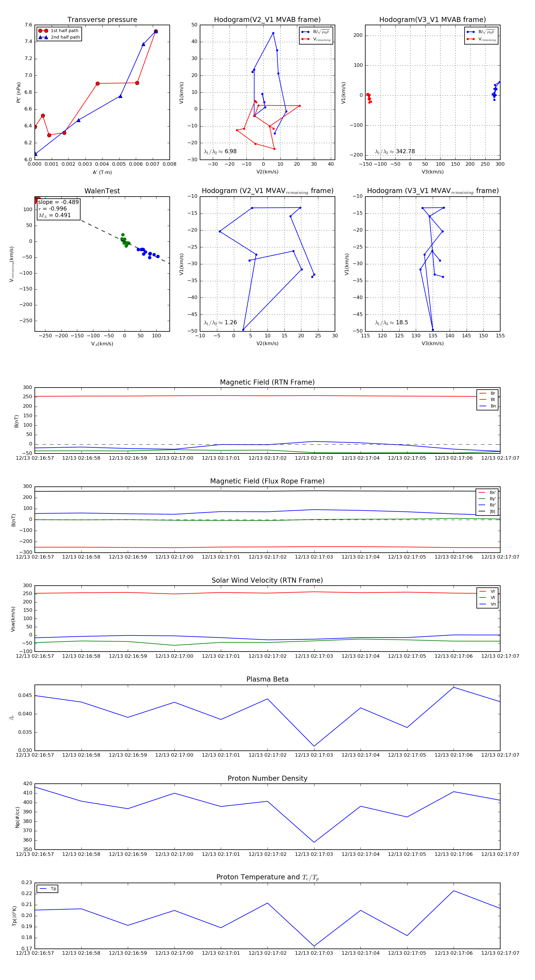This screenshot has width=535, height=980.
Task: Click the 'Bn' legend entry
Action: pos(487,406)
